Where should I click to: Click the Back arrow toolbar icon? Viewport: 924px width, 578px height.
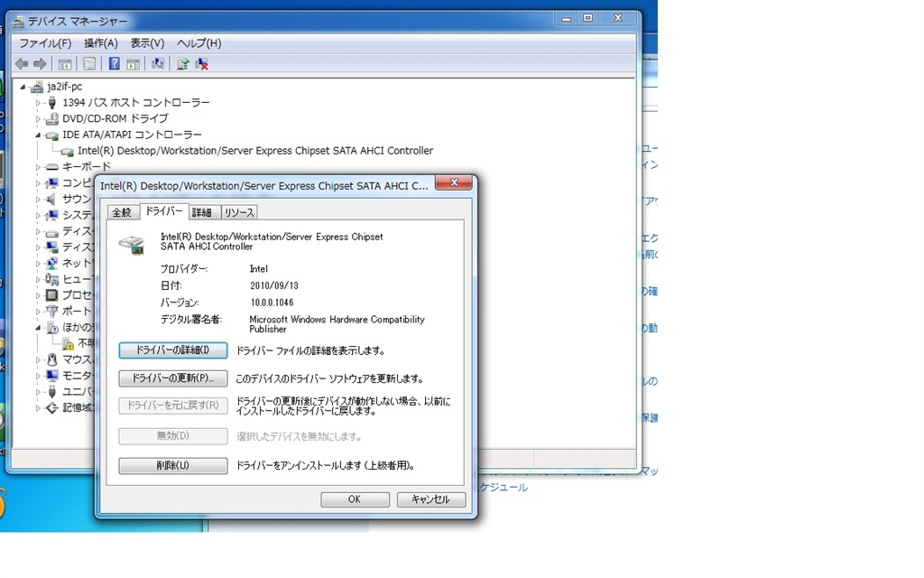[x=22, y=64]
